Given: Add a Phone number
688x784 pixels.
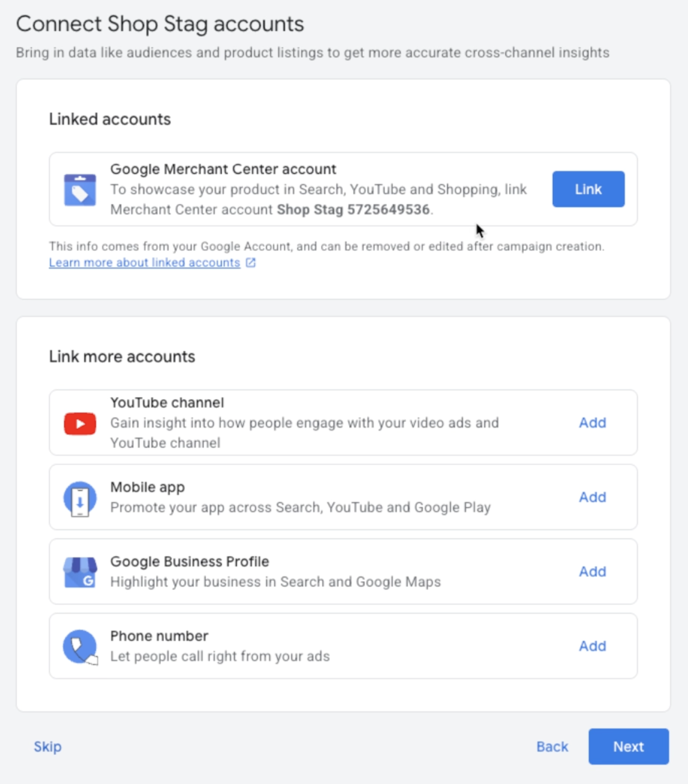Looking at the screenshot, I should click(593, 646).
